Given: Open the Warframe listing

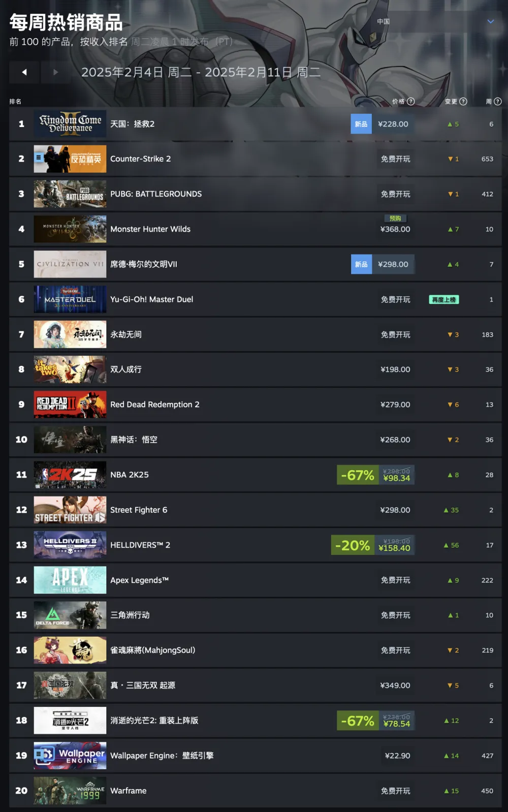Looking at the screenshot, I should tap(255, 791).
